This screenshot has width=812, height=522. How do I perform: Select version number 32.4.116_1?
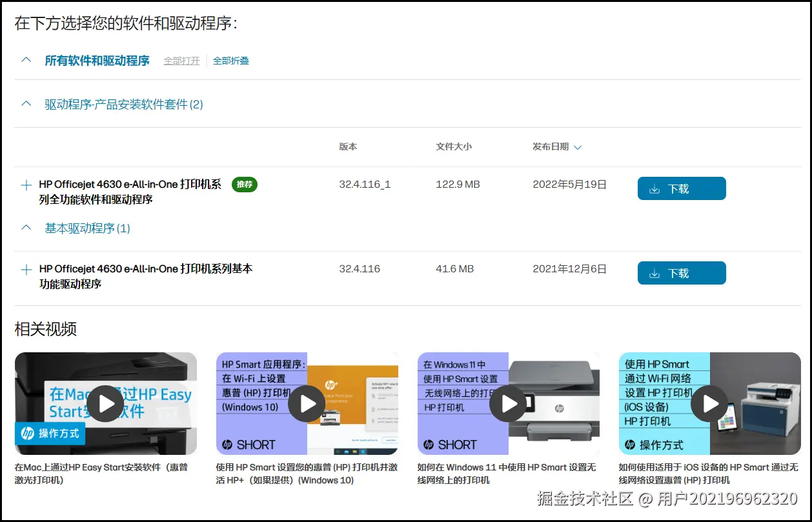coord(365,185)
